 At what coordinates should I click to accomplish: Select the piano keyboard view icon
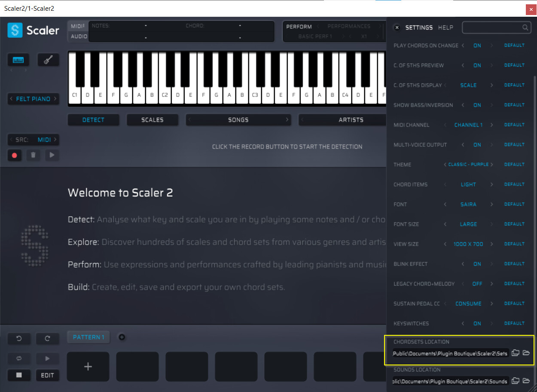click(x=18, y=60)
